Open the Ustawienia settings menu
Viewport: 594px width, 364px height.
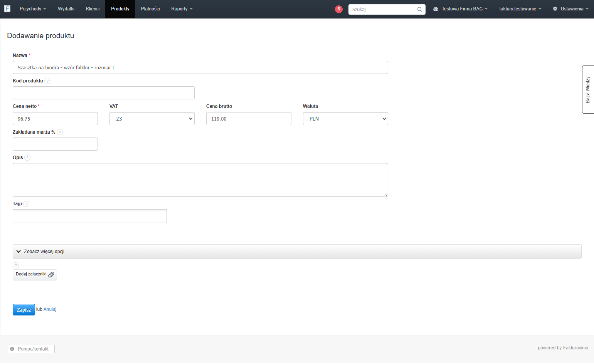570,9
